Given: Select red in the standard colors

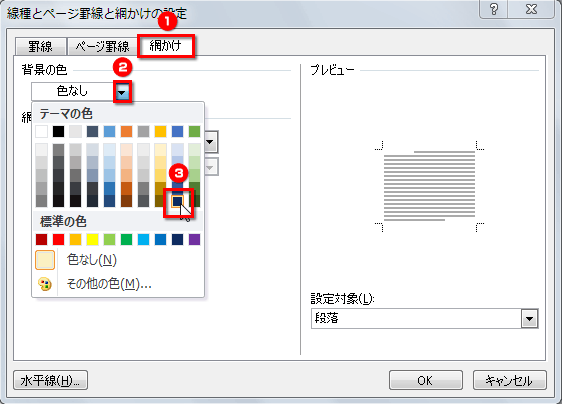Looking at the screenshot, I should coord(58,239).
